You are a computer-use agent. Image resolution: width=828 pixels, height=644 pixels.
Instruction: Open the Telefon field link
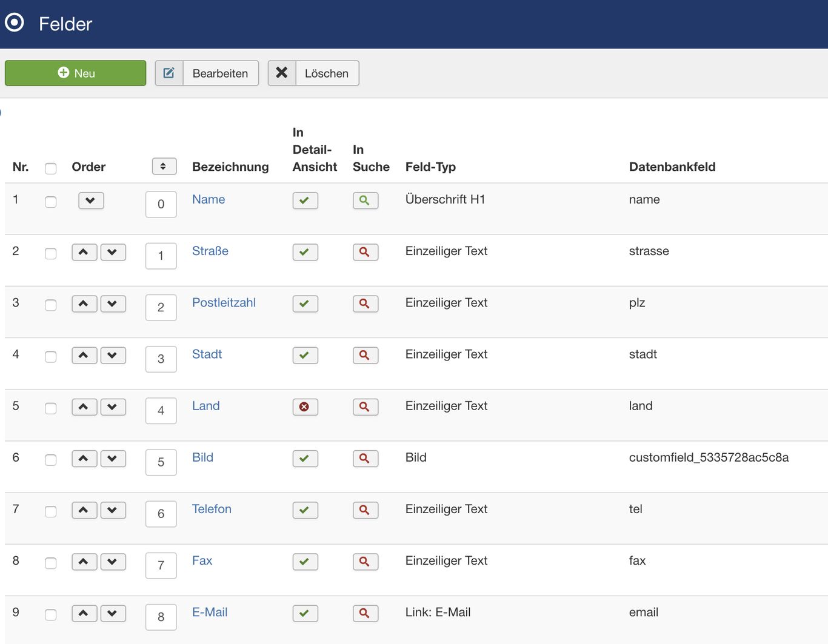[x=212, y=509]
